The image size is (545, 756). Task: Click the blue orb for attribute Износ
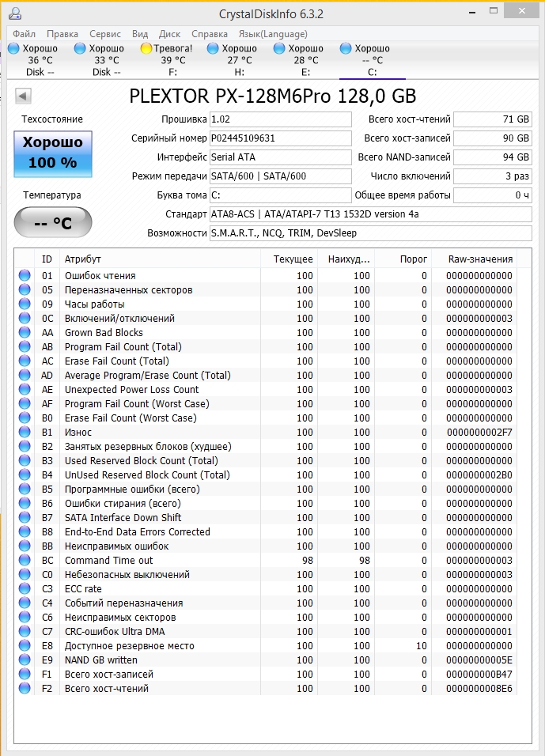point(25,433)
